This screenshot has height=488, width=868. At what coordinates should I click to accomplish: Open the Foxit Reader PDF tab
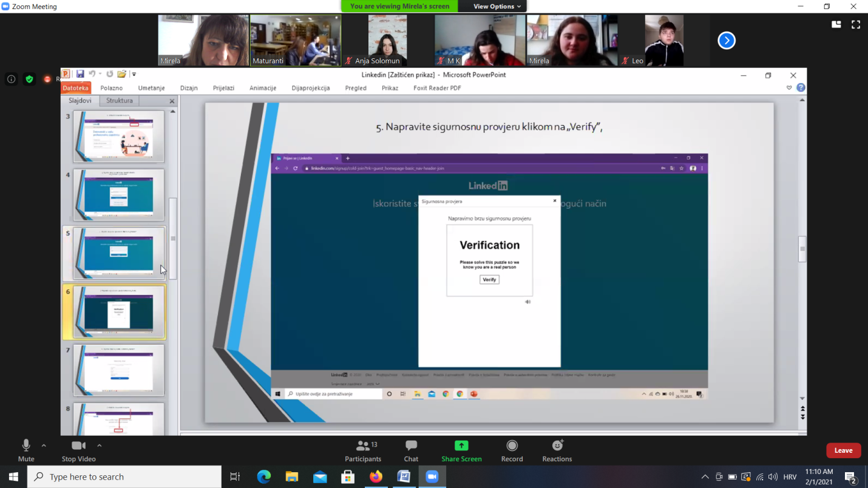[437, 88]
